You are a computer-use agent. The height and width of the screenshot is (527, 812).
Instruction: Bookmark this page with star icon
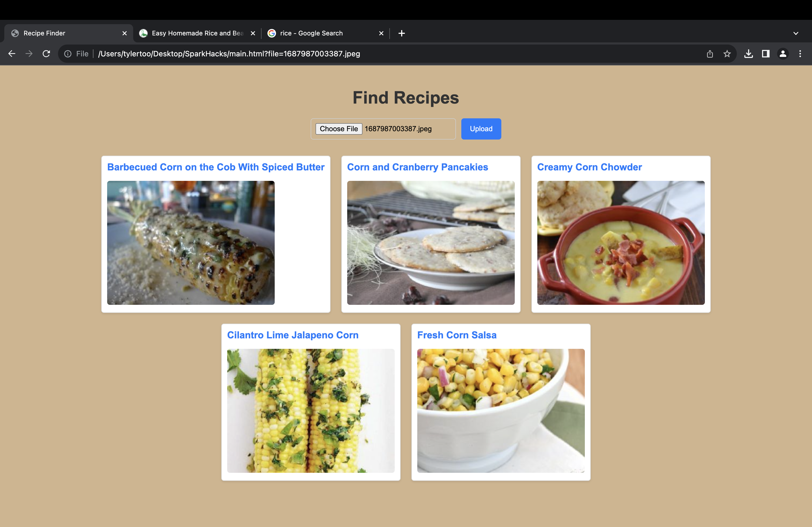pyautogui.click(x=727, y=53)
